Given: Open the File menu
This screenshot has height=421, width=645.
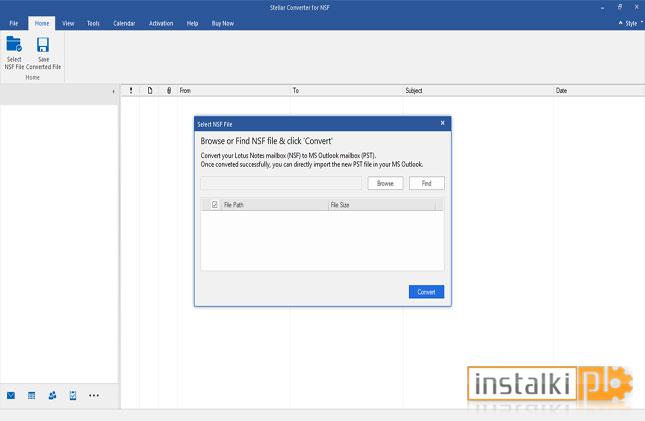Looking at the screenshot, I should point(14,23).
